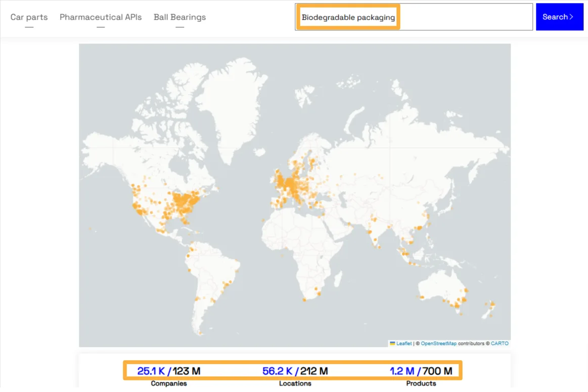Click the blue Search button
The image size is (588, 392).
click(559, 17)
